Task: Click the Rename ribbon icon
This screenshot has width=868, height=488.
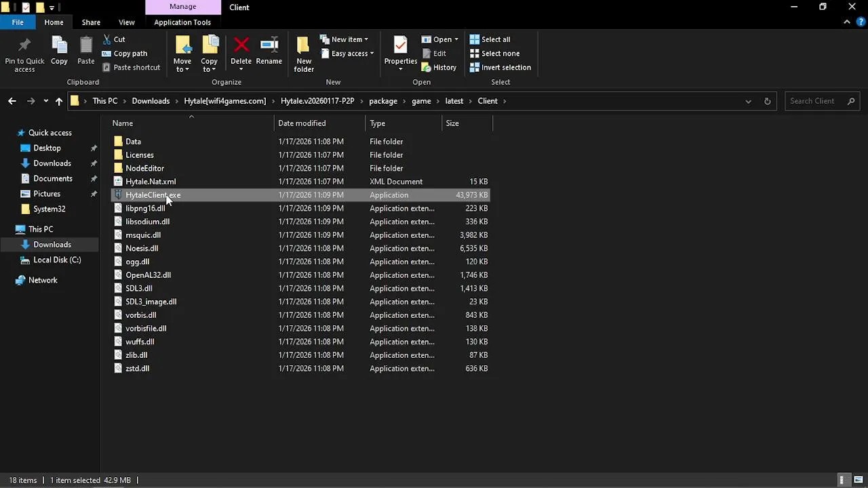Action: pyautogui.click(x=269, y=52)
